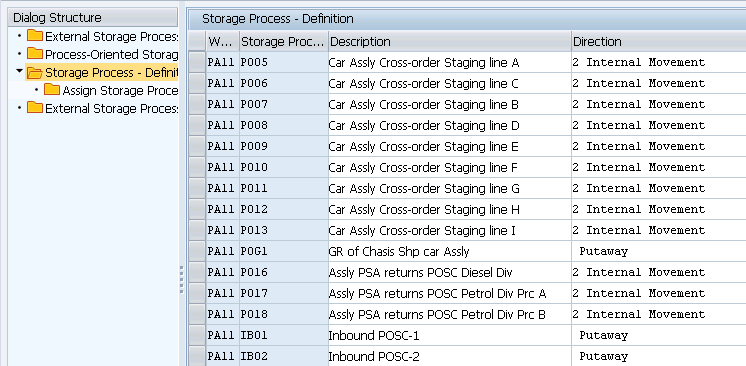The width and height of the screenshot is (746, 366).
Task: Click the panel splitter handle between panes
Action: pos(182,280)
